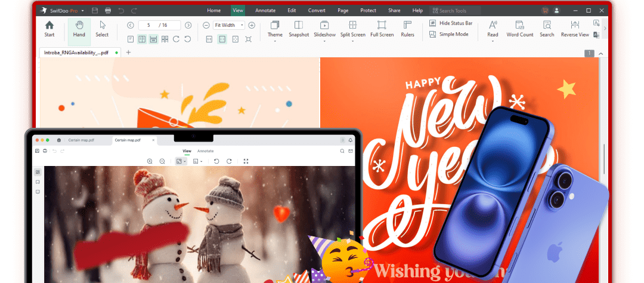This screenshot has width=644, height=283.
Task: Toggle the Hand tool
Action: point(79,29)
